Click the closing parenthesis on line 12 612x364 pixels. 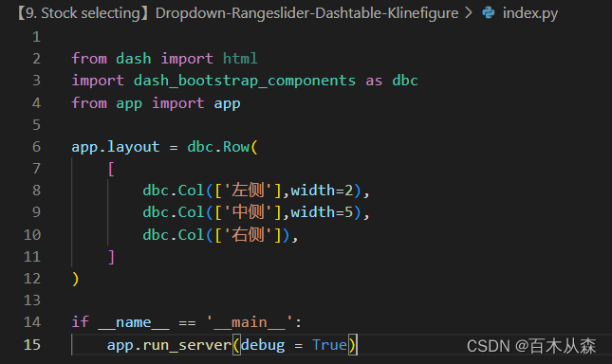tap(75, 279)
